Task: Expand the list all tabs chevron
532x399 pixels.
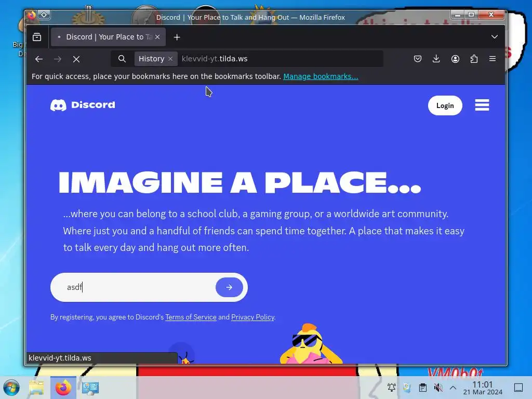Action: (495, 37)
